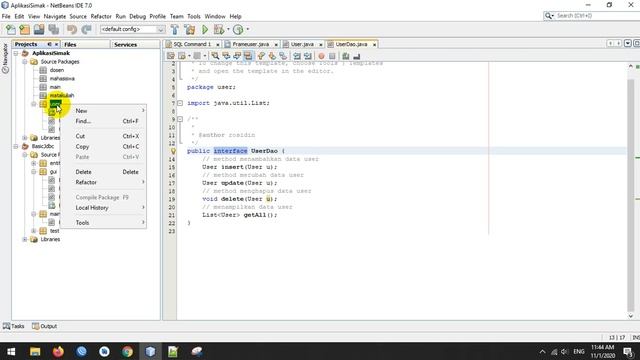Collapse the Source Packages node under AplikasiSimak
640x360 pixels.
tap(25, 62)
